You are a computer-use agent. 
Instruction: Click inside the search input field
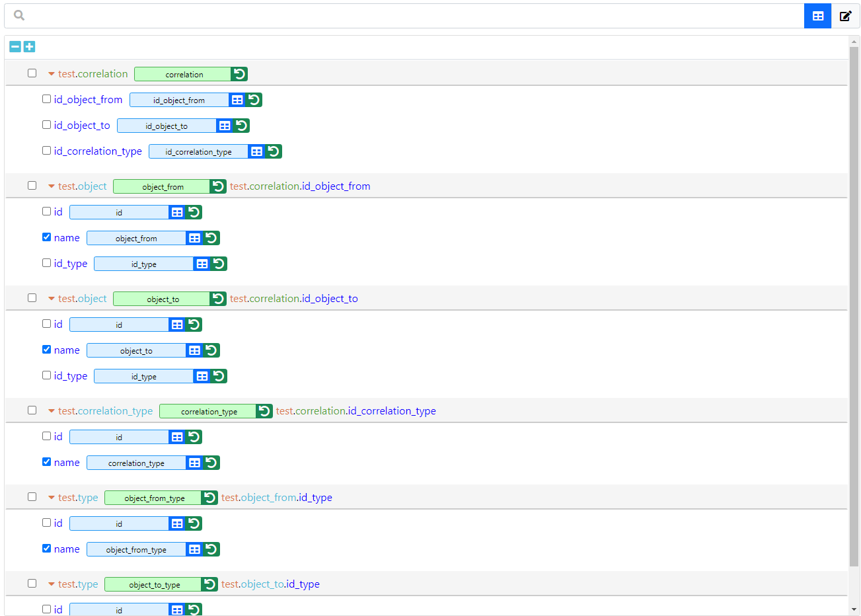tap(396, 15)
